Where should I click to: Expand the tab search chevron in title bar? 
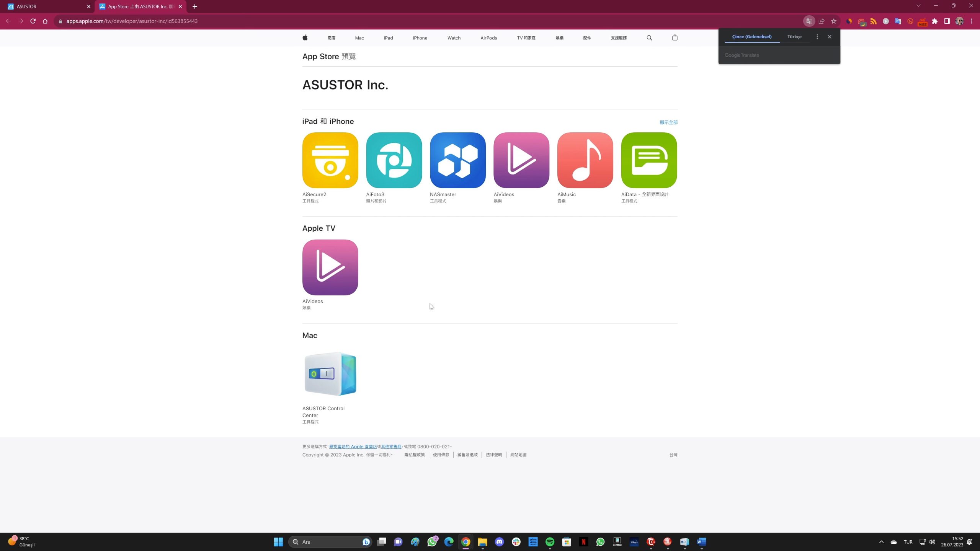[918, 6]
